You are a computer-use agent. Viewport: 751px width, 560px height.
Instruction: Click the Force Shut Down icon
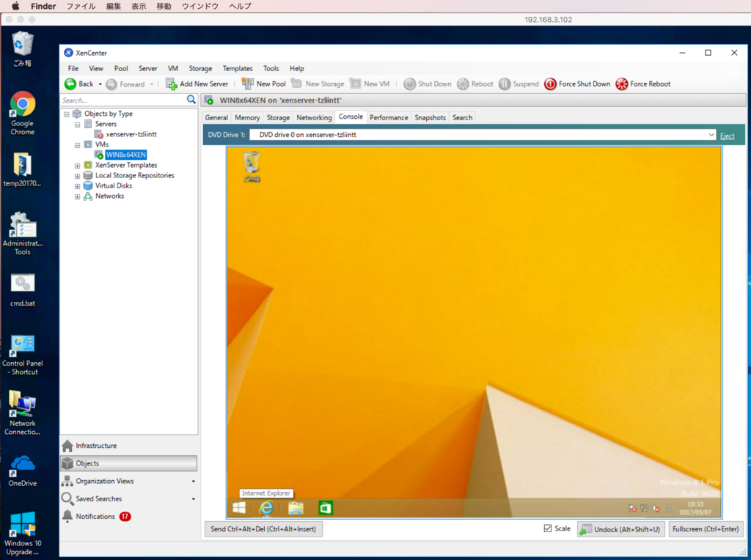[550, 84]
